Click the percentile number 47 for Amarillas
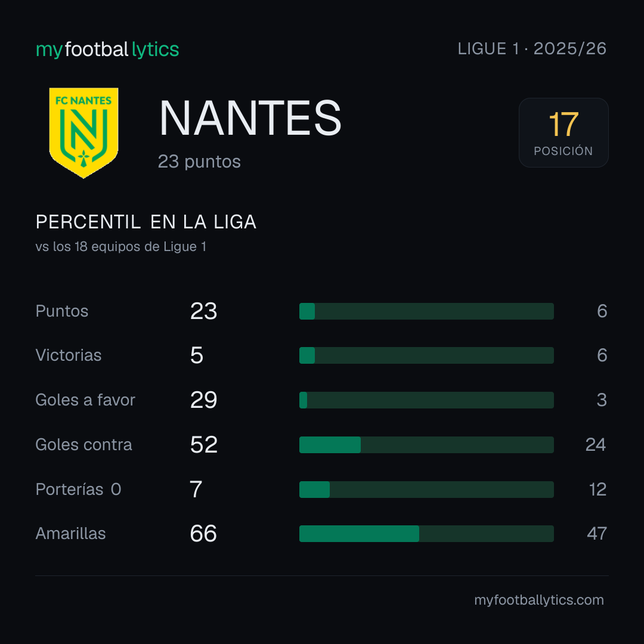This screenshot has width=644, height=644. coord(597,534)
